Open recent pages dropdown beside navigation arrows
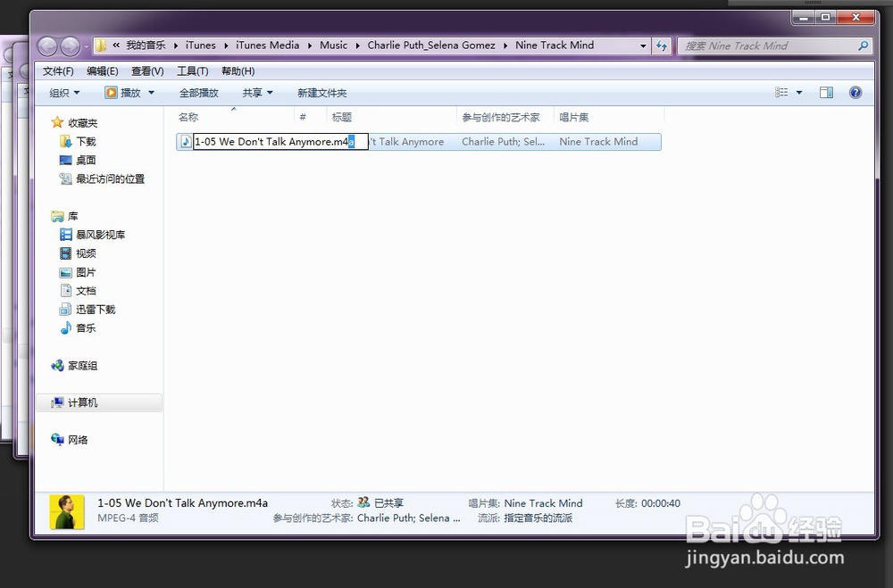Image resolution: width=893 pixels, height=588 pixels. pos(86,46)
